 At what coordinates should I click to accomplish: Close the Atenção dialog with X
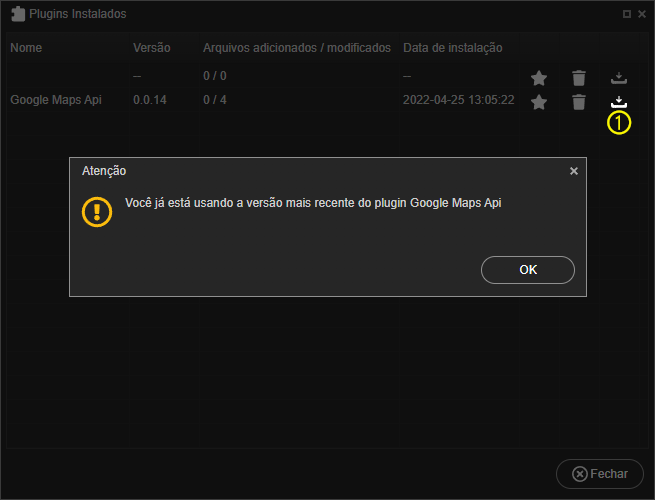click(574, 171)
